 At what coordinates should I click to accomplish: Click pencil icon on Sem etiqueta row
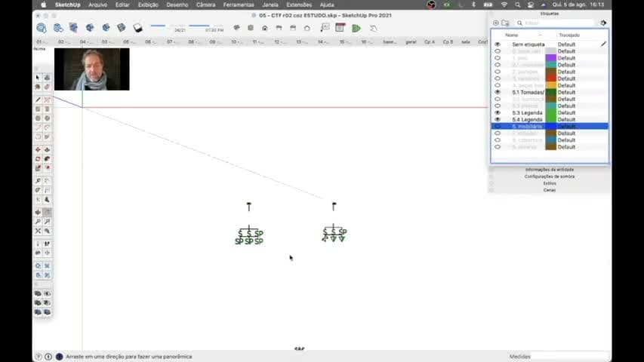(603, 44)
